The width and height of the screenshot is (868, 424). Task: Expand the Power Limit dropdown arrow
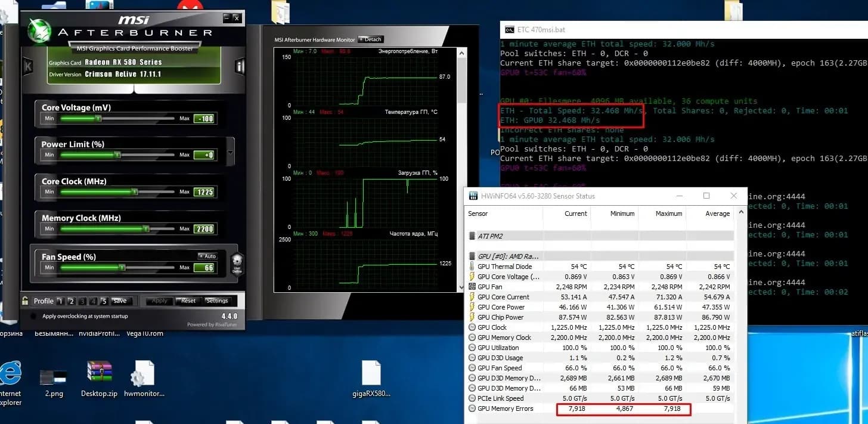(231, 152)
